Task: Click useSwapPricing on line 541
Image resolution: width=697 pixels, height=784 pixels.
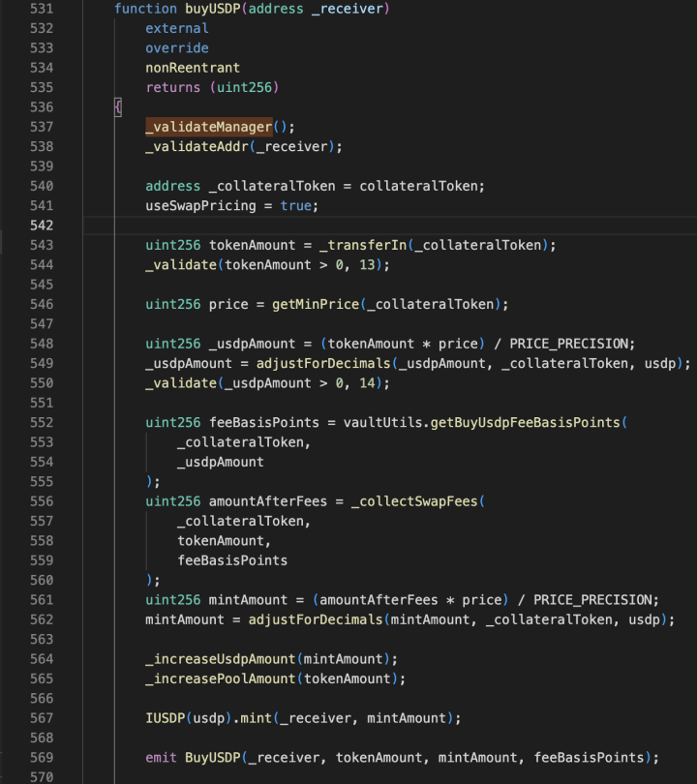Action: (x=200, y=206)
